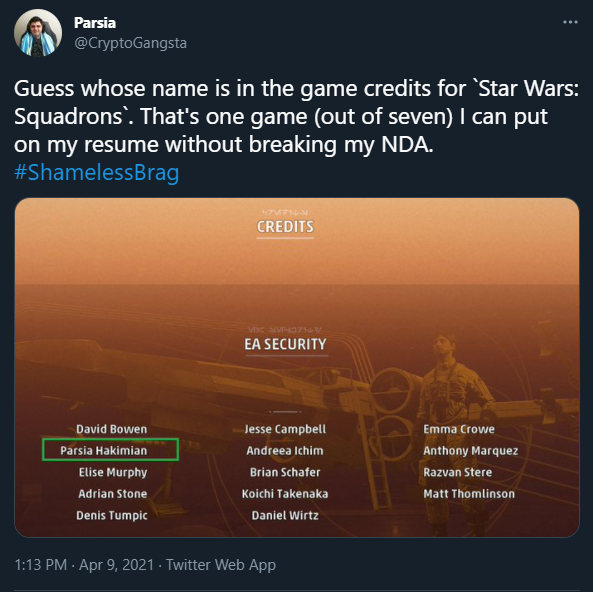Click the name Denis Tumpic in credits
The width and height of the screenshot is (593, 592).
(112, 515)
